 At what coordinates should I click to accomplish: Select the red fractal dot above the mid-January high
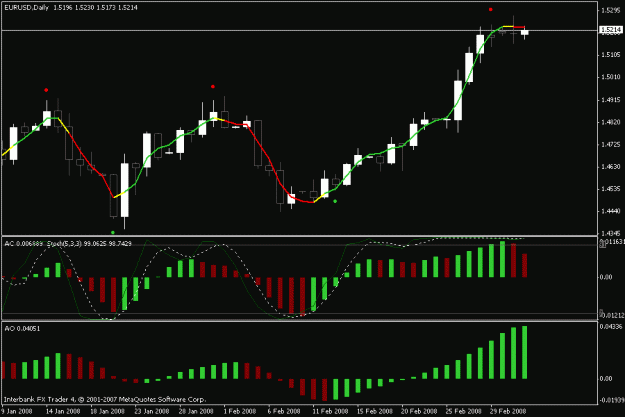(46, 90)
